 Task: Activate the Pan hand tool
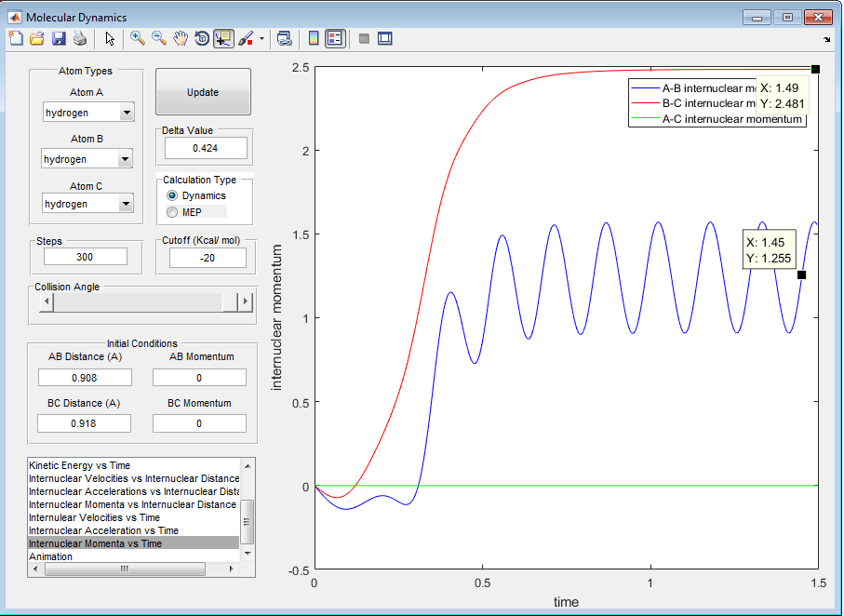click(x=181, y=39)
